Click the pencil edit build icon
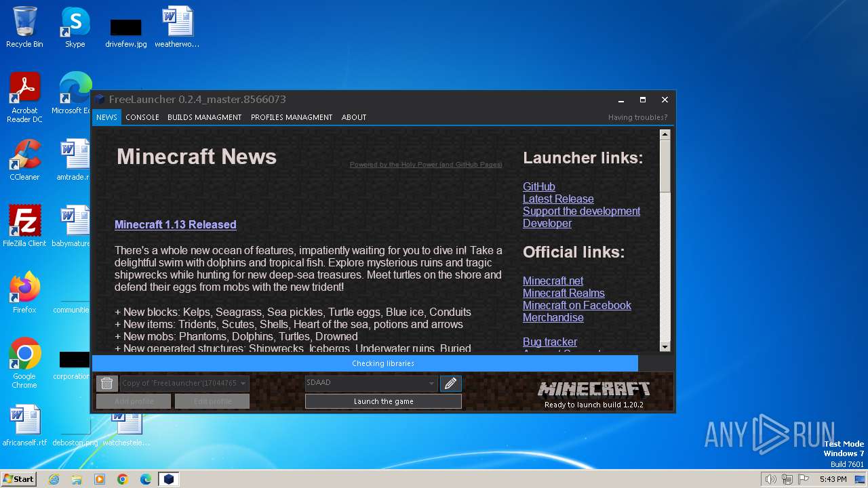Viewport: 868px width, 488px height. [x=450, y=384]
